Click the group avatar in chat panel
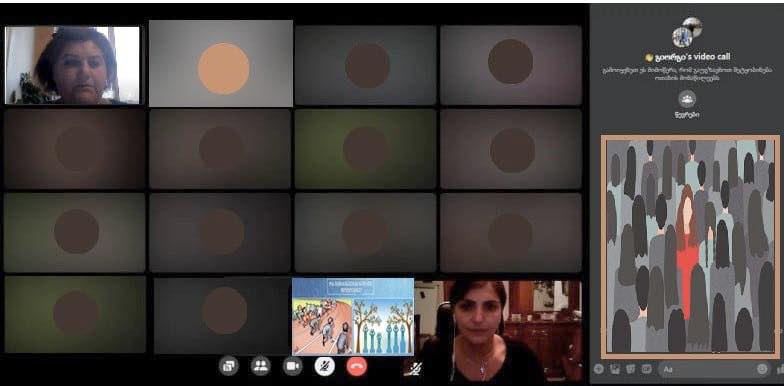 687,32
